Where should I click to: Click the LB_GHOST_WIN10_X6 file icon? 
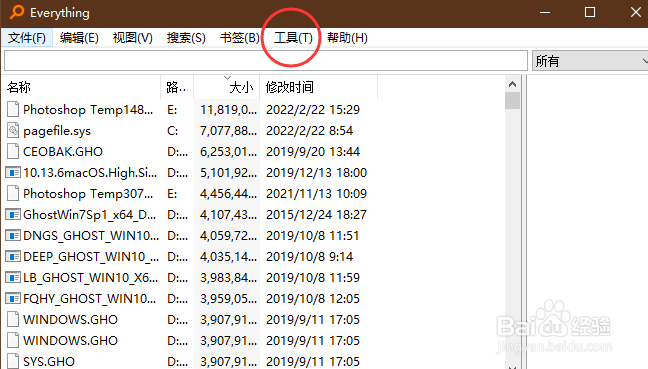[x=13, y=277]
